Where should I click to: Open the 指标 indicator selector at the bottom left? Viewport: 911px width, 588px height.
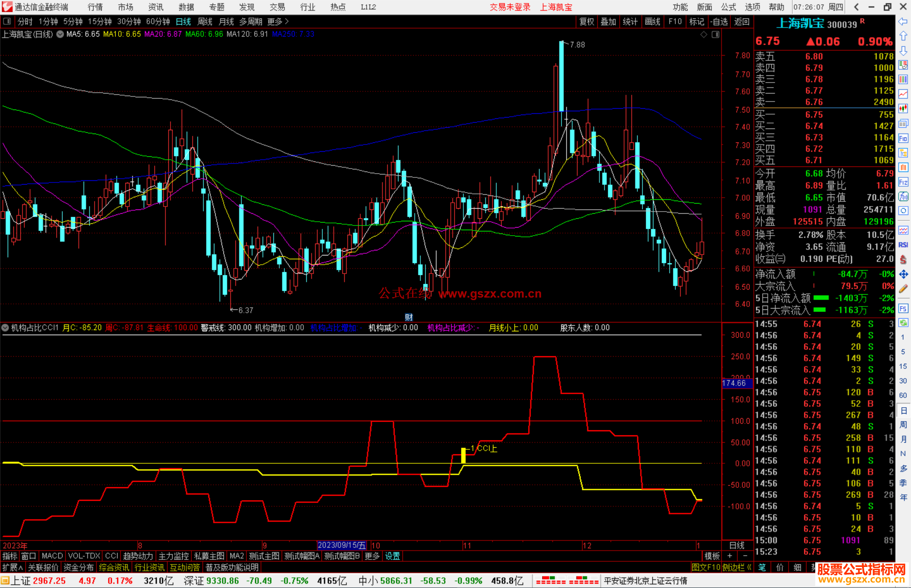coord(10,556)
